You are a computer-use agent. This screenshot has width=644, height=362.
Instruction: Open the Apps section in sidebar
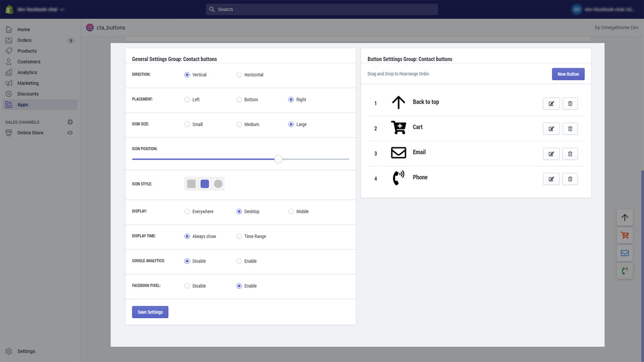point(23,105)
